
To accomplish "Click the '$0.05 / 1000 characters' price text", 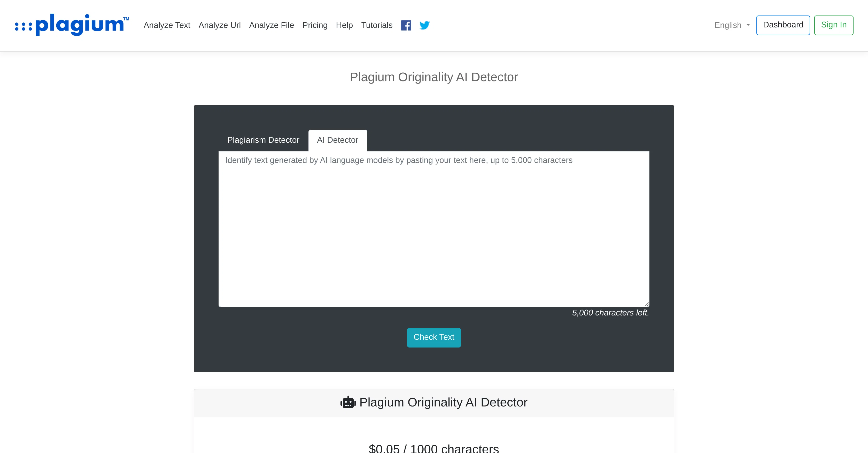I will coord(434,448).
